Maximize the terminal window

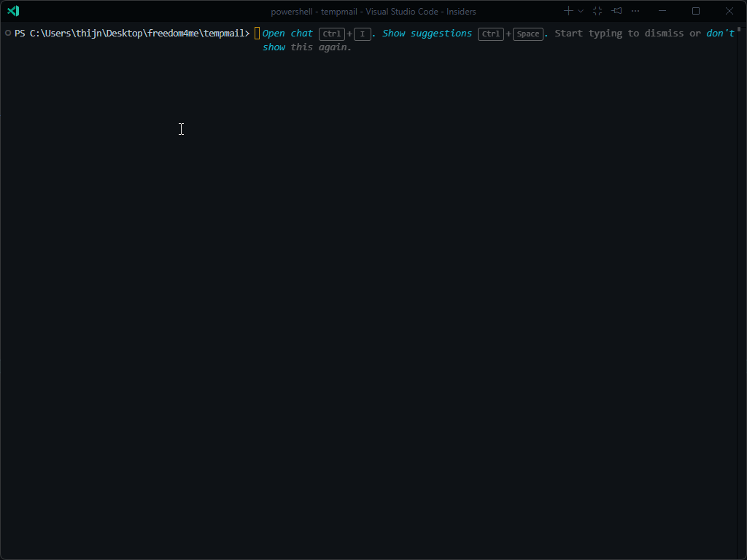[x=696, y=11]
